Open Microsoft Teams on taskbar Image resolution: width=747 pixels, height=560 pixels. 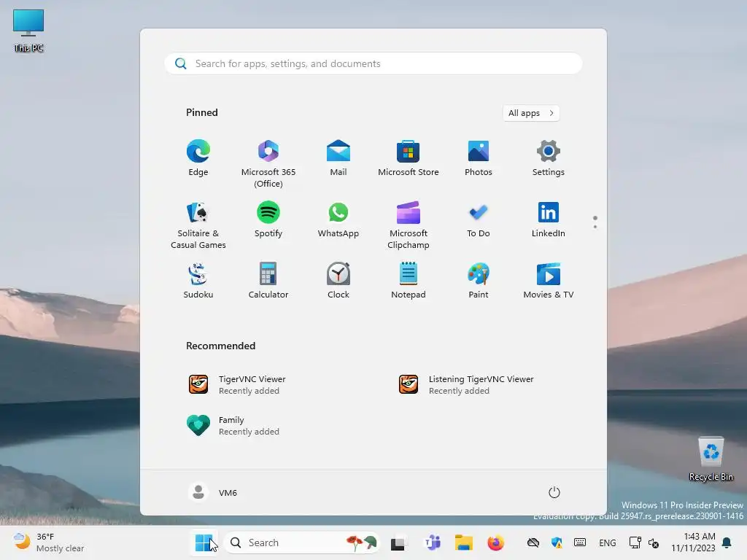[x=433, y=542]
